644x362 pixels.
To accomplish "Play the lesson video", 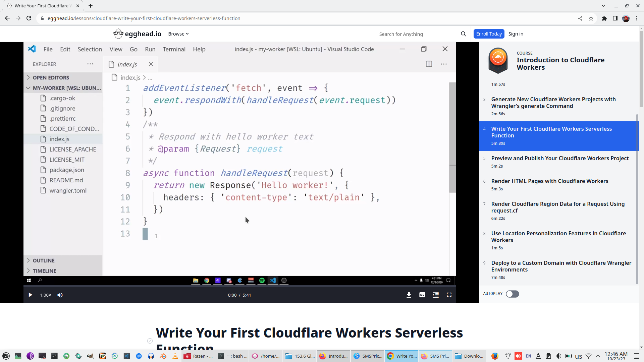I will 30,295.
